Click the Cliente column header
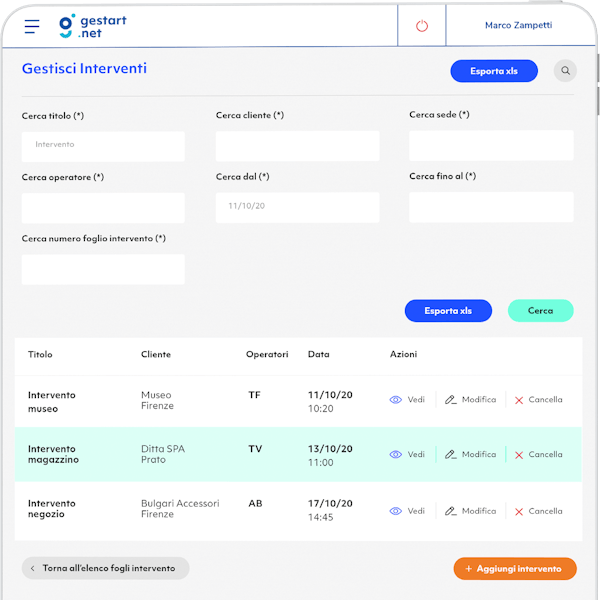Image resolution: width=600 pixels, height=600 pixels. coord(156,354)
